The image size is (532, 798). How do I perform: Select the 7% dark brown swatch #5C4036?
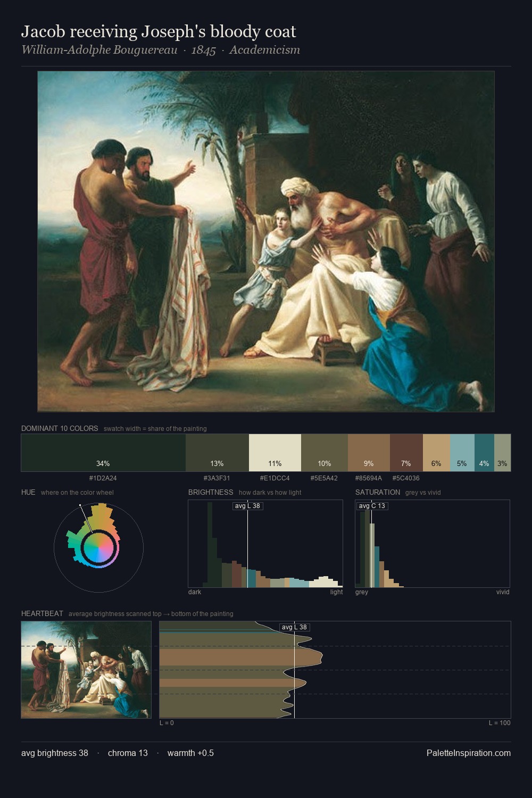tap(406, 453)
